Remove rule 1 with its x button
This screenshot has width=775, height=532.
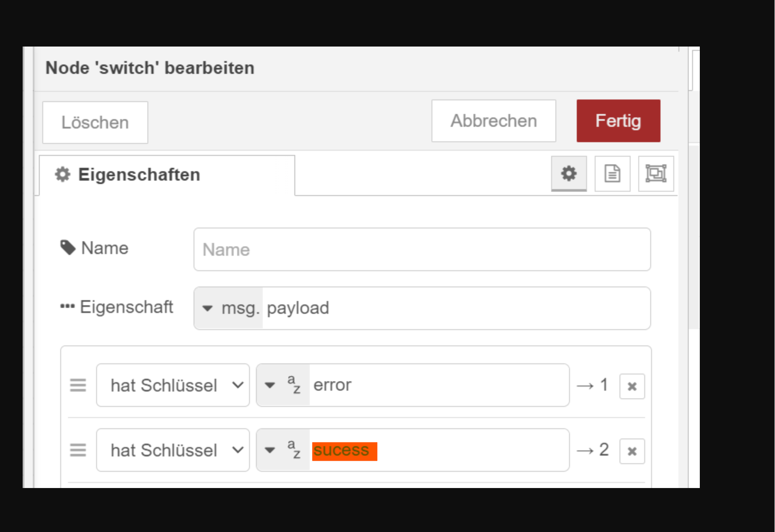(632, 386)
